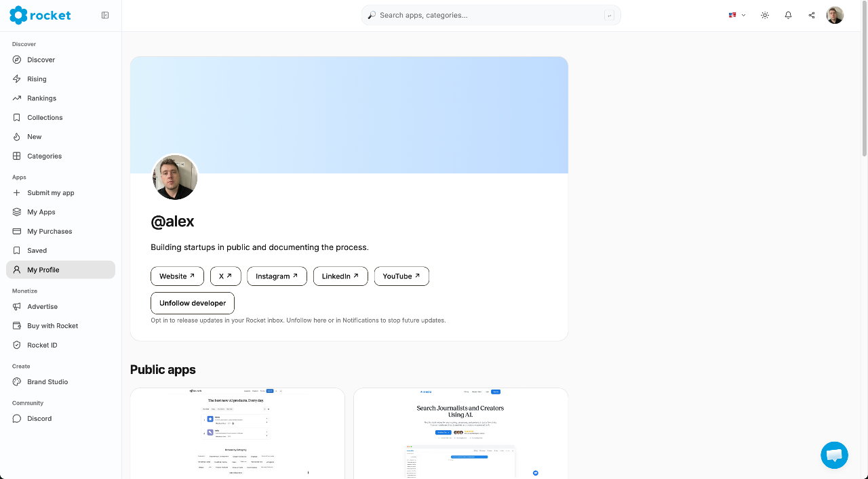Collapse the sidebar panel icon
This screenshot has height=479, width=868.
(105, 15)
